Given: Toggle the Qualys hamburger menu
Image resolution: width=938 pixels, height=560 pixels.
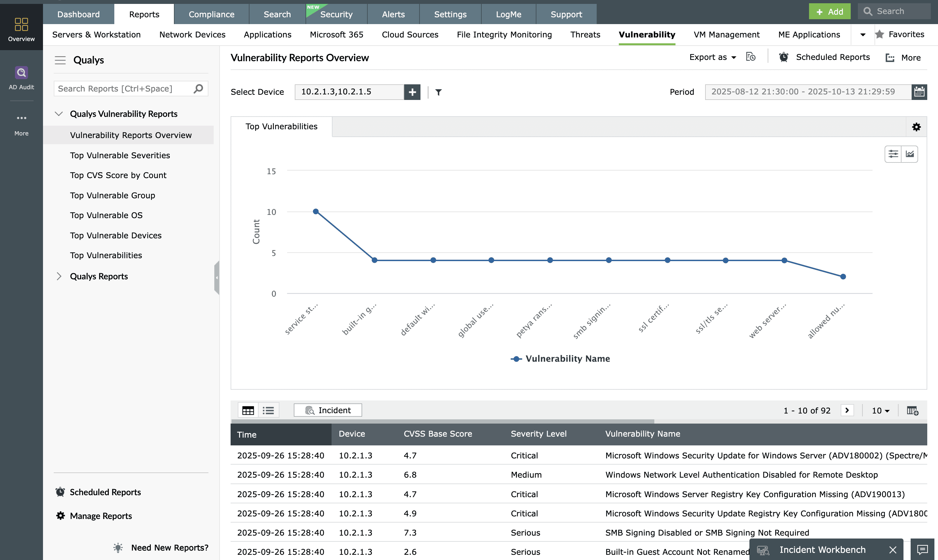Looking at the screenshot, I should [x=60, y=60].
